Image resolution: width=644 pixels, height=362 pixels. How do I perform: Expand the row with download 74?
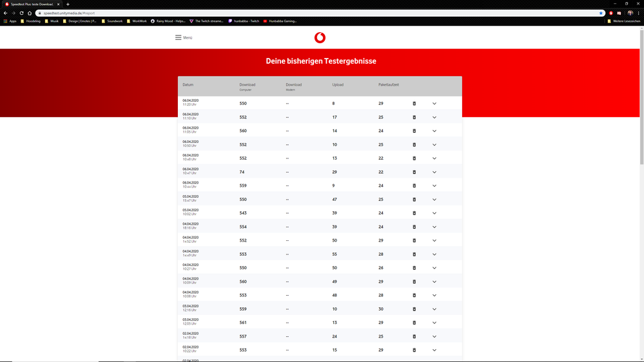434,172
